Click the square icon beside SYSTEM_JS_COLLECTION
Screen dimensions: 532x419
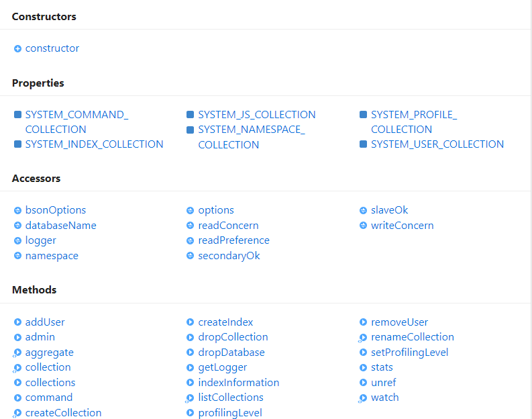click(191, 115)
